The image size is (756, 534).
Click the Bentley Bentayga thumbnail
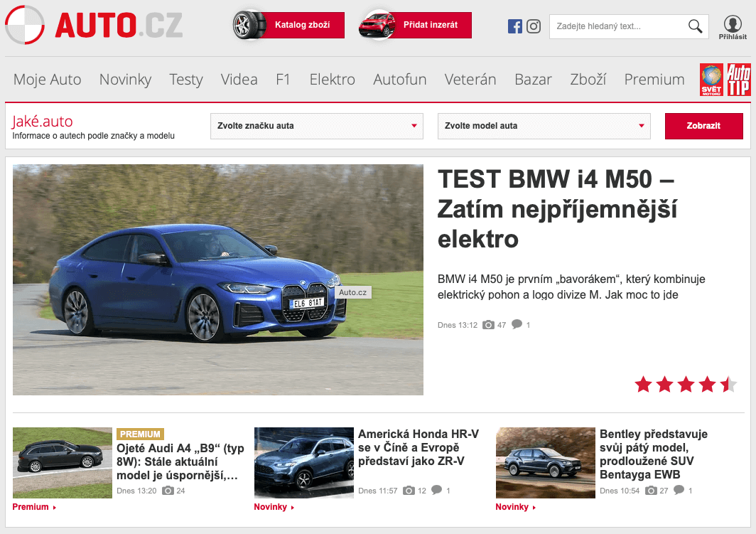[545, 463]
